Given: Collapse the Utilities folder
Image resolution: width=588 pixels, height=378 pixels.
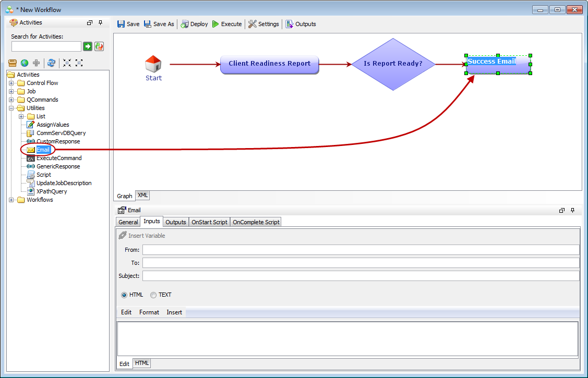Looking at the screenshot, I should [11, 108].
